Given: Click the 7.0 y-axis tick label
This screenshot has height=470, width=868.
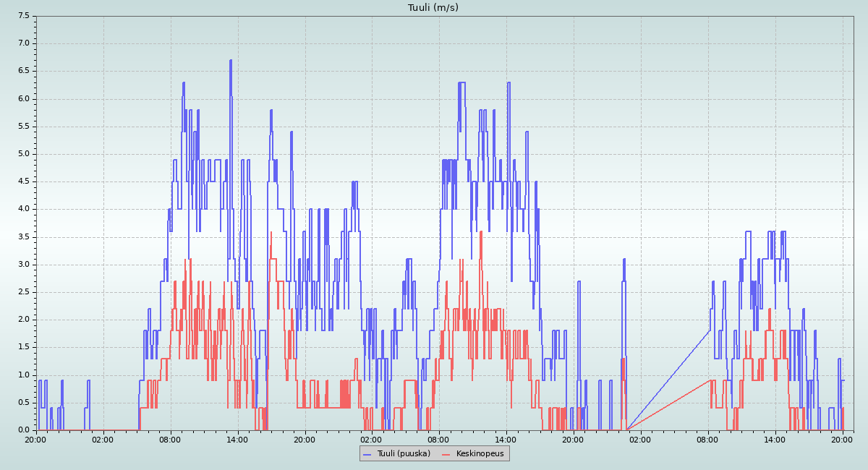Looking at the screenshot, I should pyautogui.click(x=25, y=43).
